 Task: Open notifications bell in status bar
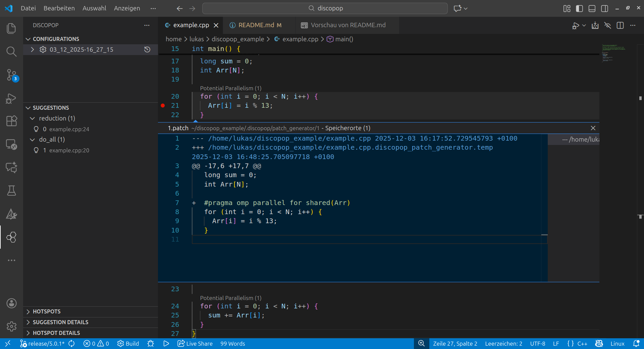click(x=636, y=344)
